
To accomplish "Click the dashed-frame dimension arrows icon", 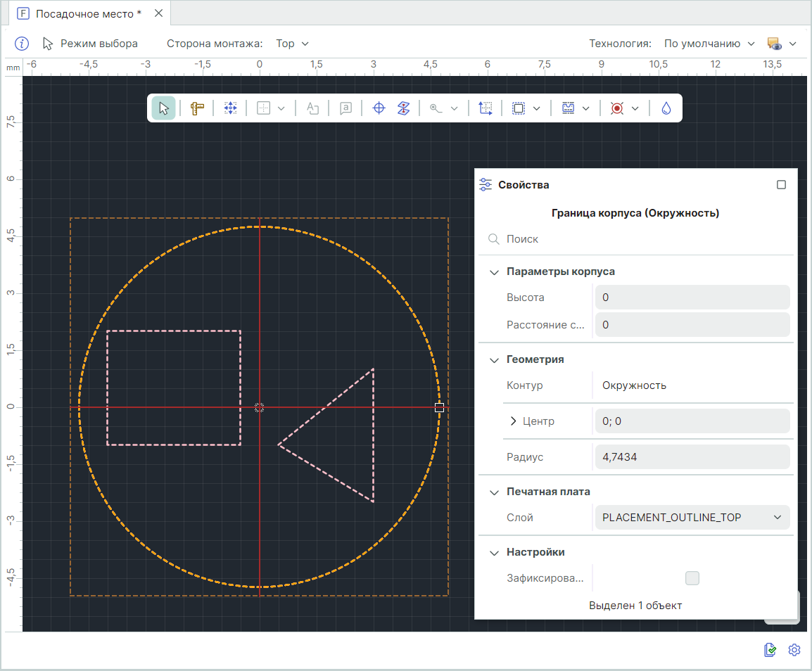I will pyautogui.click(x=486, y=108).
